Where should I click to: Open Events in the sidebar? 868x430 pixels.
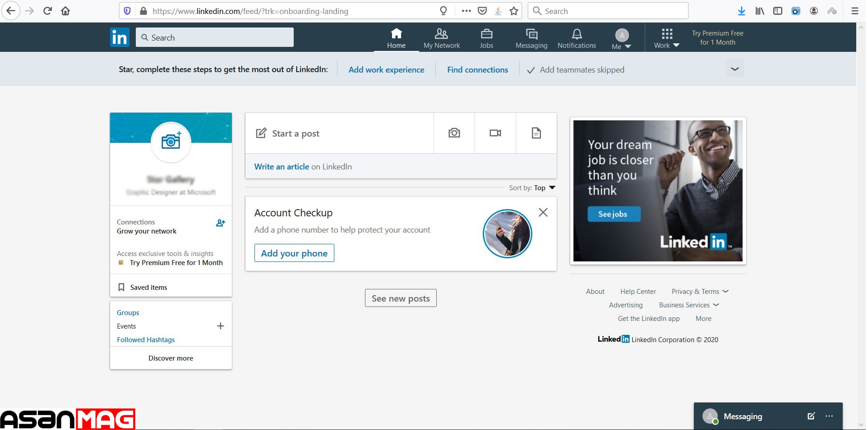coord(126,326)
